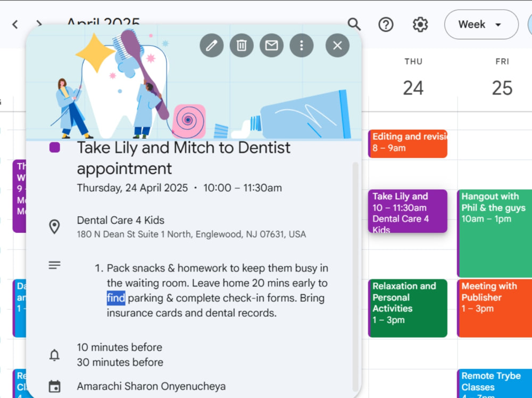Viewport: 532px width, 398px height.
Task: Open event options three-dot menu
Action: [x=302, y=45]
